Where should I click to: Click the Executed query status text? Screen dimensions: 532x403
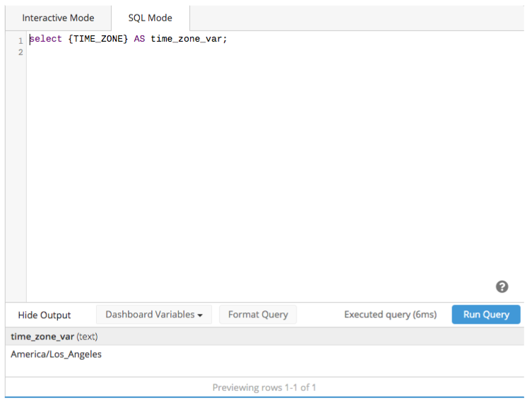(x=391, y=315)
